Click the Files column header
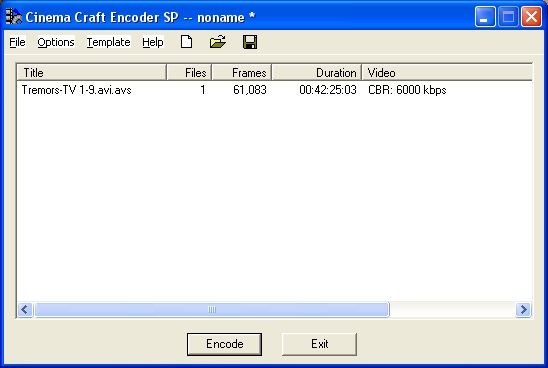 (x=189, y=73)
